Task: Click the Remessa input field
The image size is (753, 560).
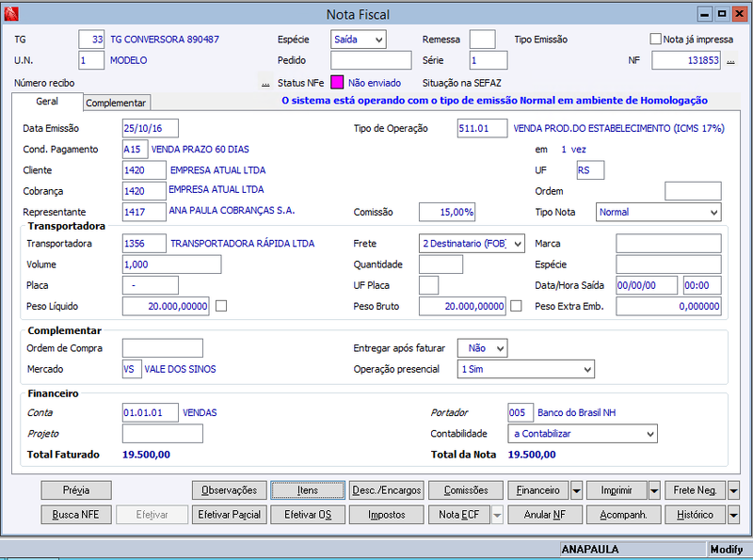Action: (x=483, y=40)
